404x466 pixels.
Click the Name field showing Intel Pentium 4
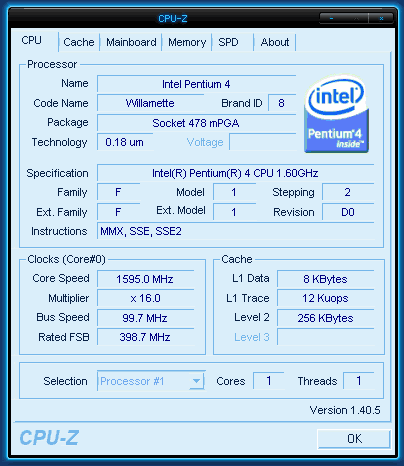click(x=196, y=84)
